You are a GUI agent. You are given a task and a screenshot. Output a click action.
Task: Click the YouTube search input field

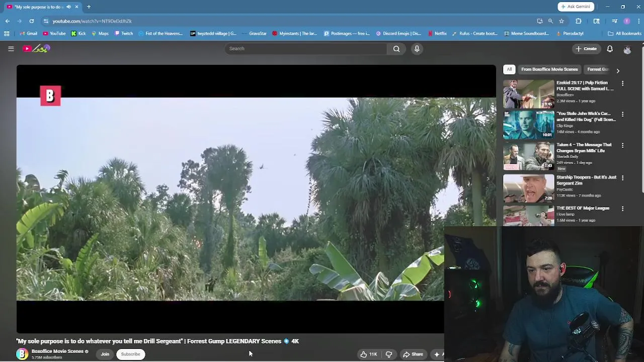(305, 49)
